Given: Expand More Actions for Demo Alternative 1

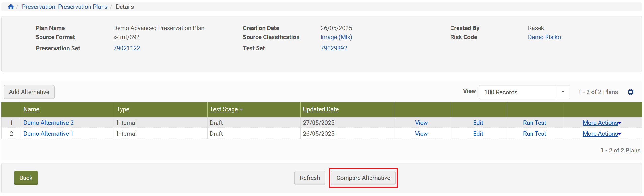Looking at the screenshot, I should click(602, 134).
